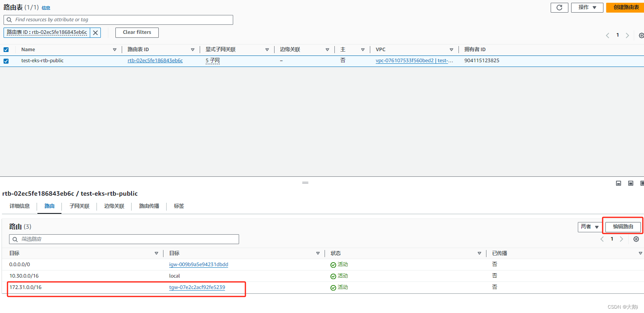Sort by the 主 column arrow
Screen dimensions: 644x313
point(363,50)
